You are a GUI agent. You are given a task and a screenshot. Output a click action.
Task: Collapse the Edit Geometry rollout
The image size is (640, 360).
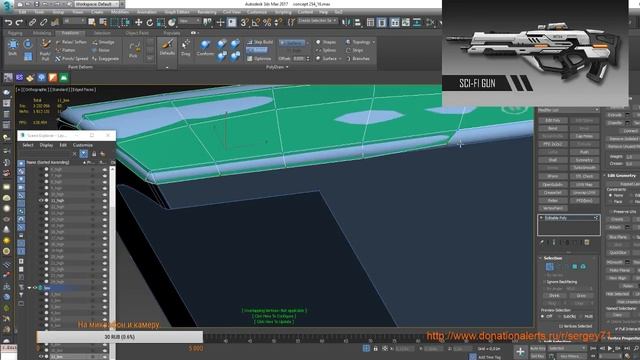[604, 176]
